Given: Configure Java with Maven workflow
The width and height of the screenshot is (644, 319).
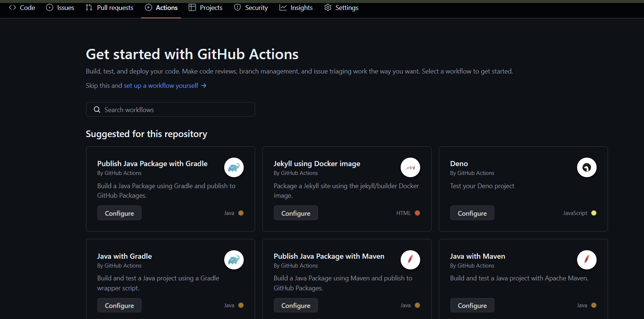Looking at the screenshot, I should pyautogui.click(x=472, y=305).
